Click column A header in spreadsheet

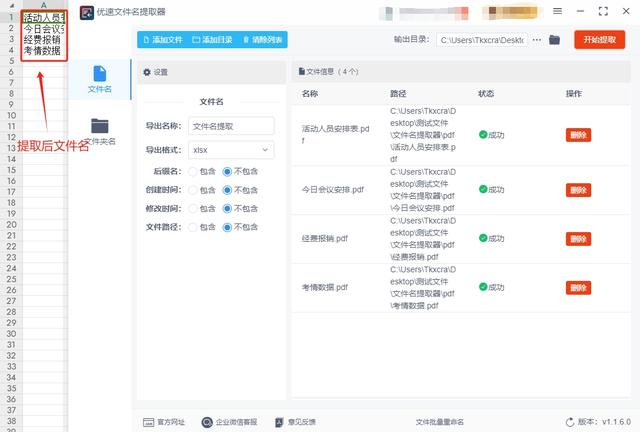(x=44, y=5)
